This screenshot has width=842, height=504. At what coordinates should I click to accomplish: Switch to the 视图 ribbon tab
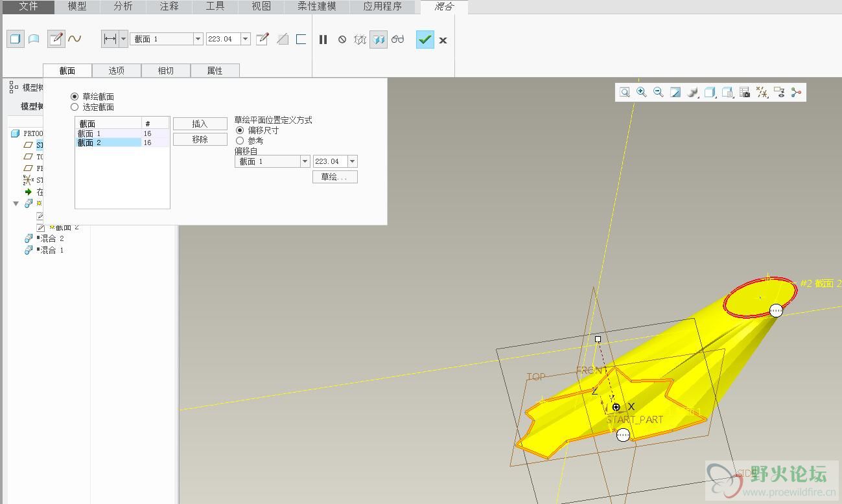point(261,6)
